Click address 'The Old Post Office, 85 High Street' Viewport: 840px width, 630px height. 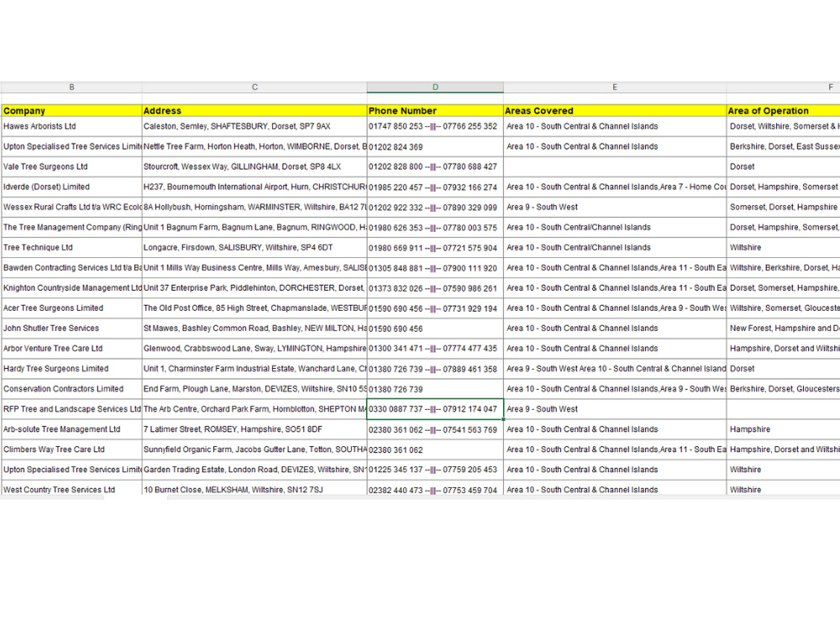coord(255,308)
